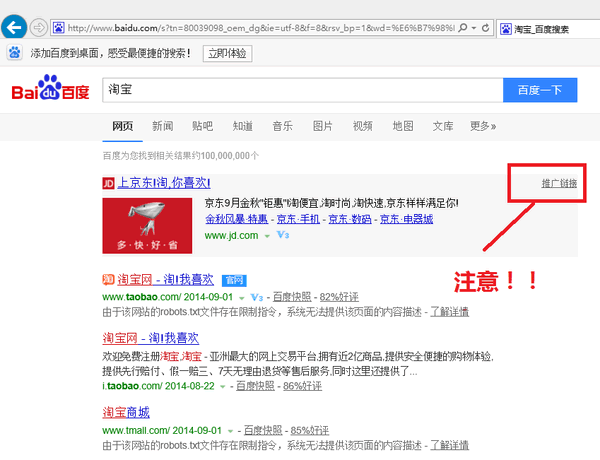Click the Baidu logo
The height and width of the screenshot is (460, 600).
click(50, 88)
